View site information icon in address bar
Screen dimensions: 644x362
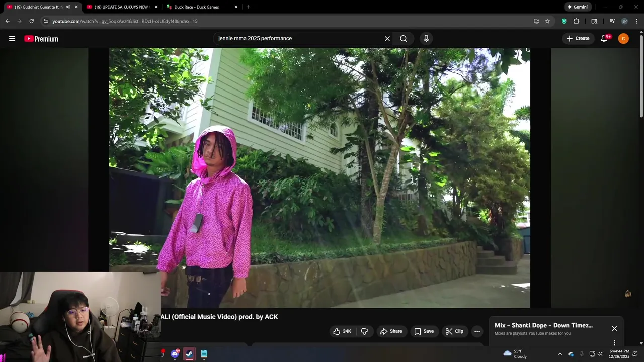pos(46,21)
